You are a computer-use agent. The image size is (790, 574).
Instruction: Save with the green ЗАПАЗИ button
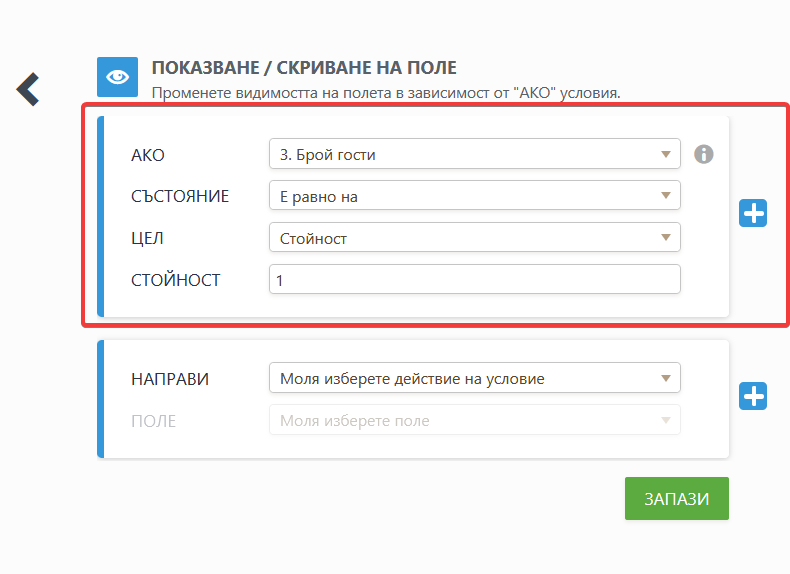coord(677,498)
